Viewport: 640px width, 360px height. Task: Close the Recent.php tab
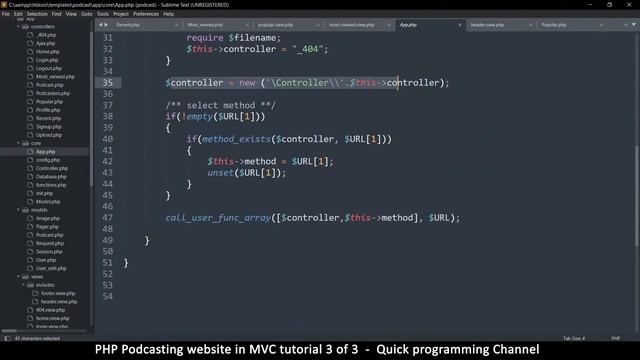176,25
